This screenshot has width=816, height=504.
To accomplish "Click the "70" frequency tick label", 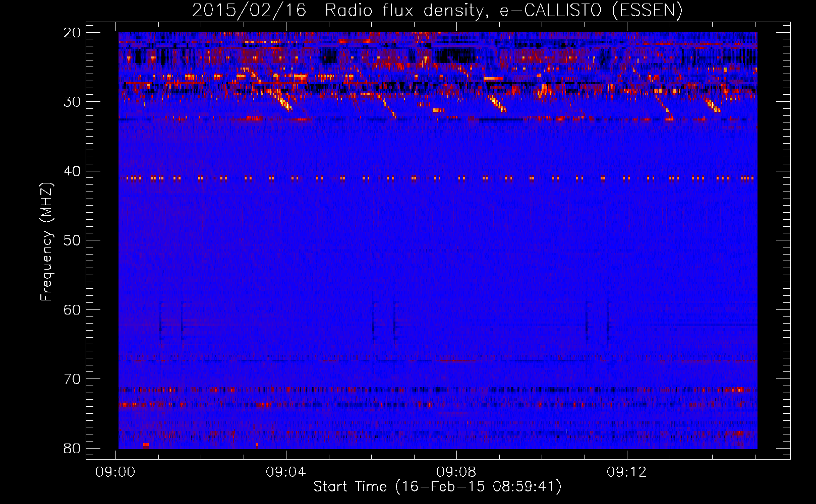I will 72,379.
